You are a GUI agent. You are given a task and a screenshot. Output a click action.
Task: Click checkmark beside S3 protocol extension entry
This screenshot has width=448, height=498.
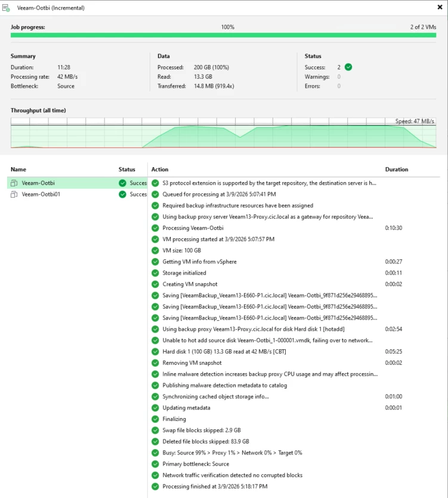155,183
